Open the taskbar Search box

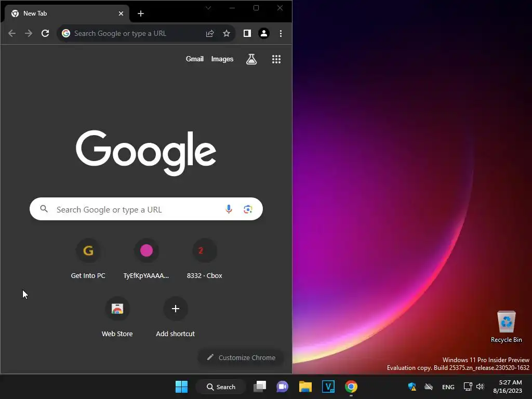[221, 387]
